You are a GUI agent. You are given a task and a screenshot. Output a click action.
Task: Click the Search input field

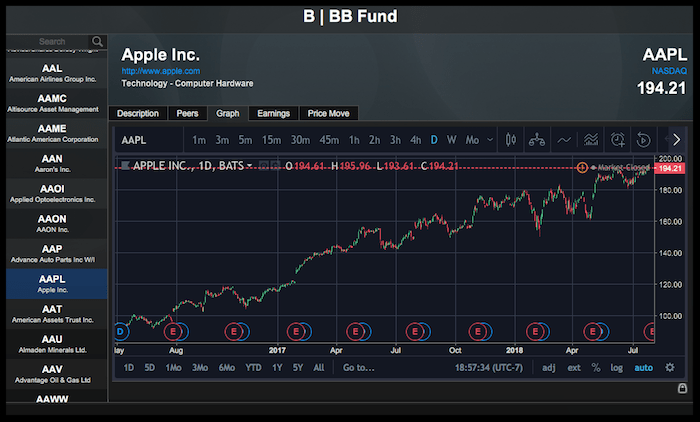coord(48,42)
